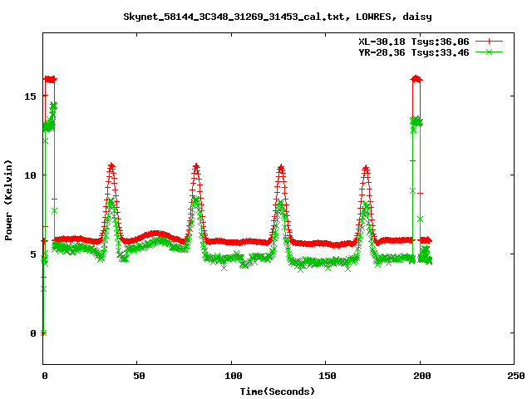The height and width of the screenshot is (399, 532).
Task: Click the y-axis tick label 15
Action: click(x=30, y=96)
